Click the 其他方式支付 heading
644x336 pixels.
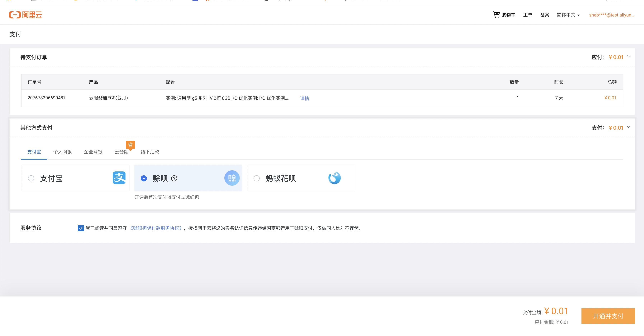click(x=36, y=128)
